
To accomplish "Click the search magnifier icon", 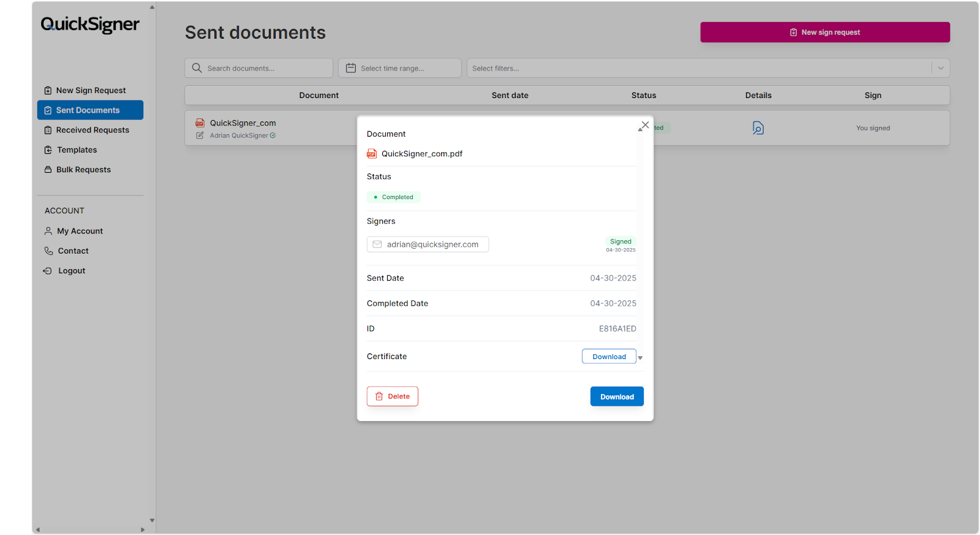I will tap(197, 68).
